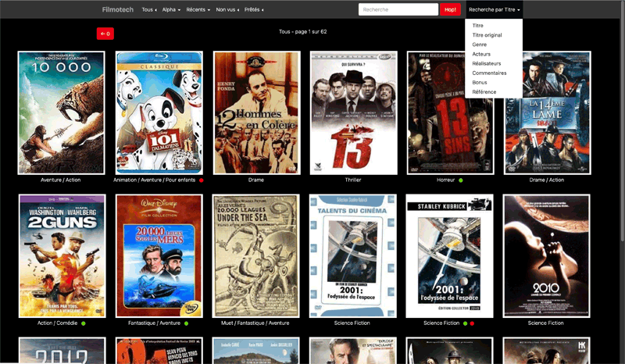Open the Filmotech home link
The width and height of the screenshot is (625, 364).
pyautogui.click(x=118, y=9)
